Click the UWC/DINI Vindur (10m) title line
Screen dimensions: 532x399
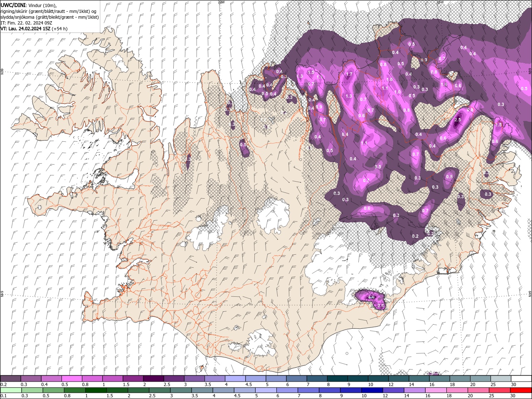[29, 5]
